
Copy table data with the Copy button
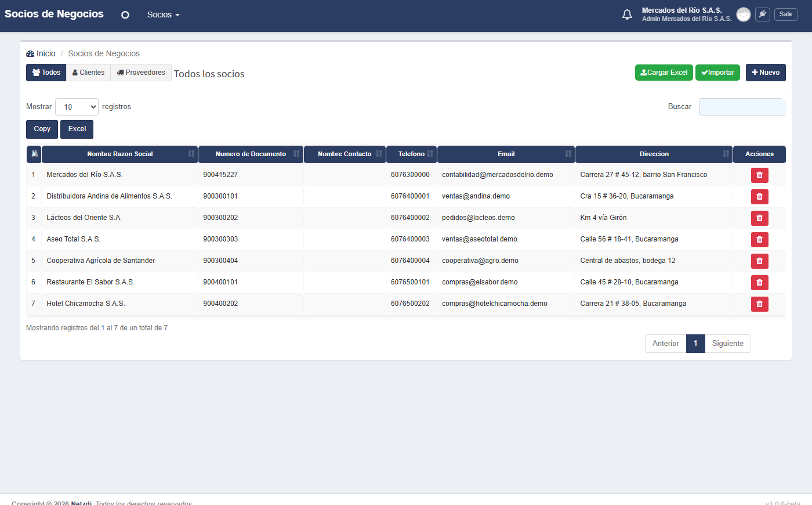[42, 129]
